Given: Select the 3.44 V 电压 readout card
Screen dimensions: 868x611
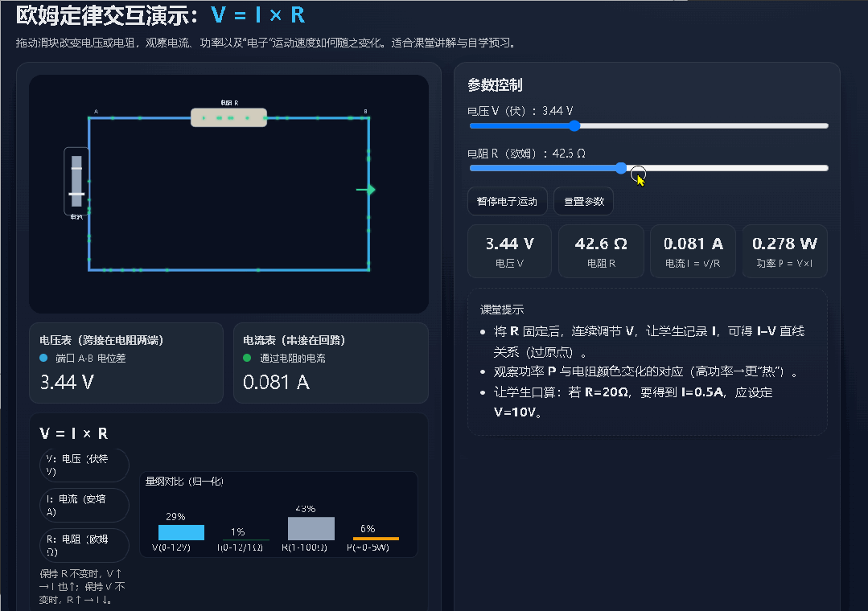Looking at the screenshot, I should 510,251.
